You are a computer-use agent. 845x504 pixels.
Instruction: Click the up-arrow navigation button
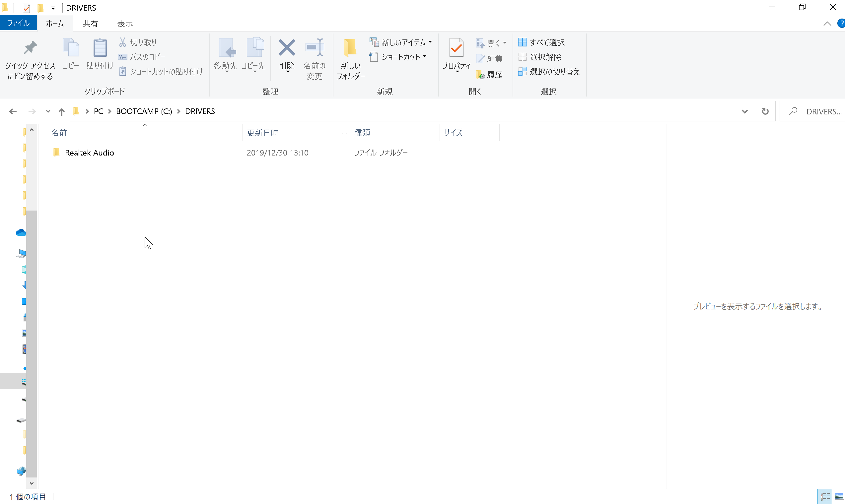(x=61, y=112)
